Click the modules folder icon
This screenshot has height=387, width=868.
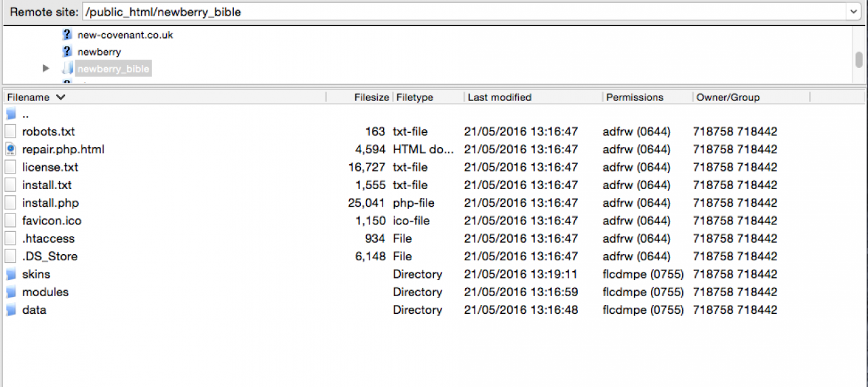point(10,292)
